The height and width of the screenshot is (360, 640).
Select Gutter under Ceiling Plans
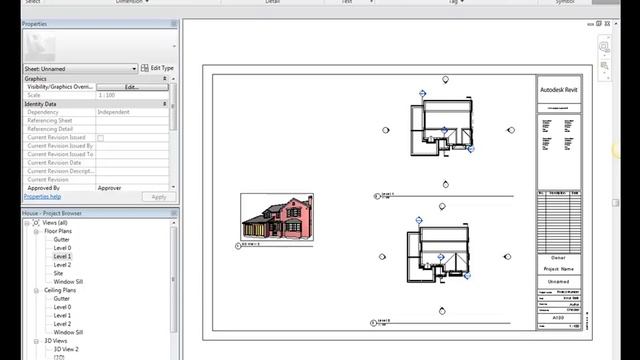(x=62, y=299)
